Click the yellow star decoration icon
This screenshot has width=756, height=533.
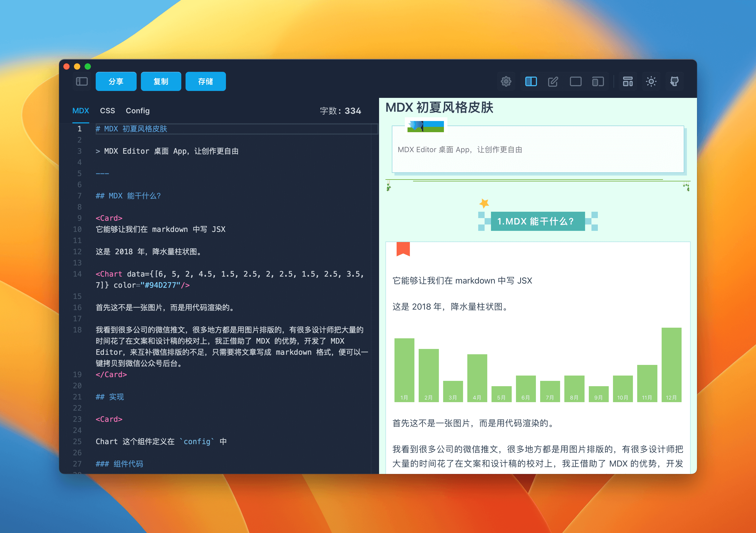point(484,203)
